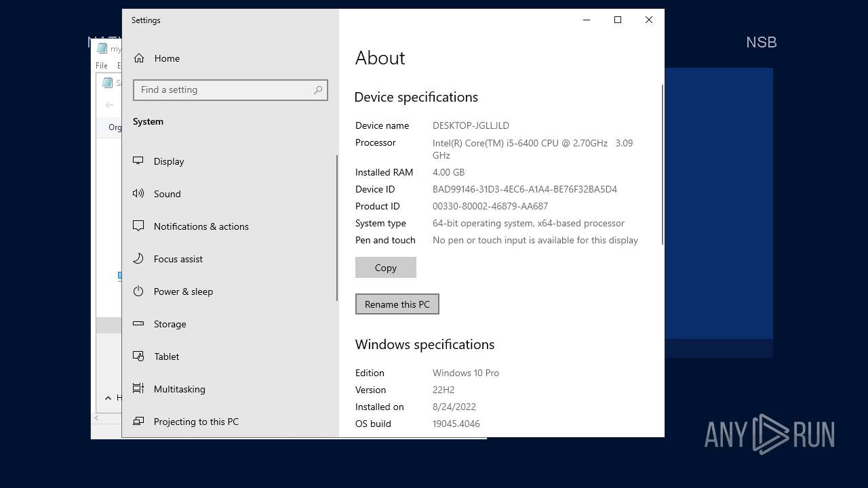
Task: Open File menu in background Notepad
Action: click(102, 66)
